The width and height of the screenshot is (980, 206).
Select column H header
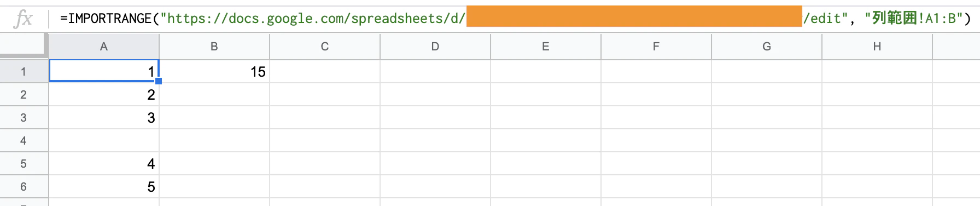[877, 47]
